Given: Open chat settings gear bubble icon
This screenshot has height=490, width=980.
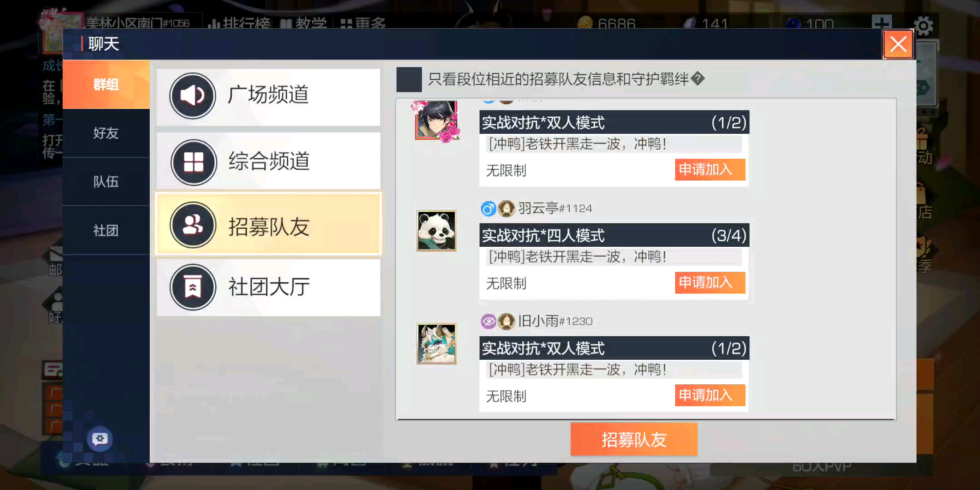Looking at the screenshot, I should click(x=100, y=439).
